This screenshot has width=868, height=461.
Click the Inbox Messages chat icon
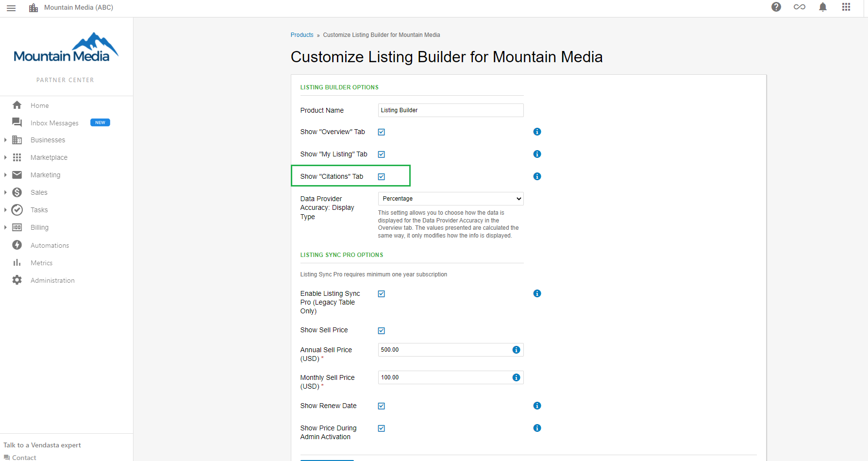click(x=17, y=122)
